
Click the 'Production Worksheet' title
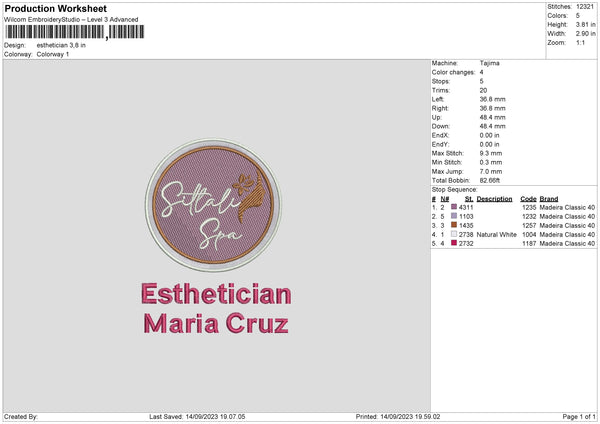pyautogui.click(x=55, y=8)
